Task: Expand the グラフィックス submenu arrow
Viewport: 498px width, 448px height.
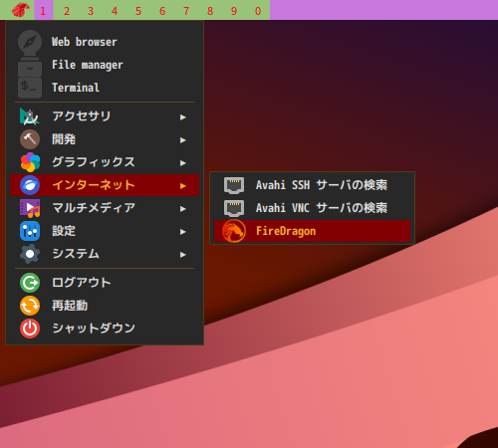Action: [x=182, y=163]
